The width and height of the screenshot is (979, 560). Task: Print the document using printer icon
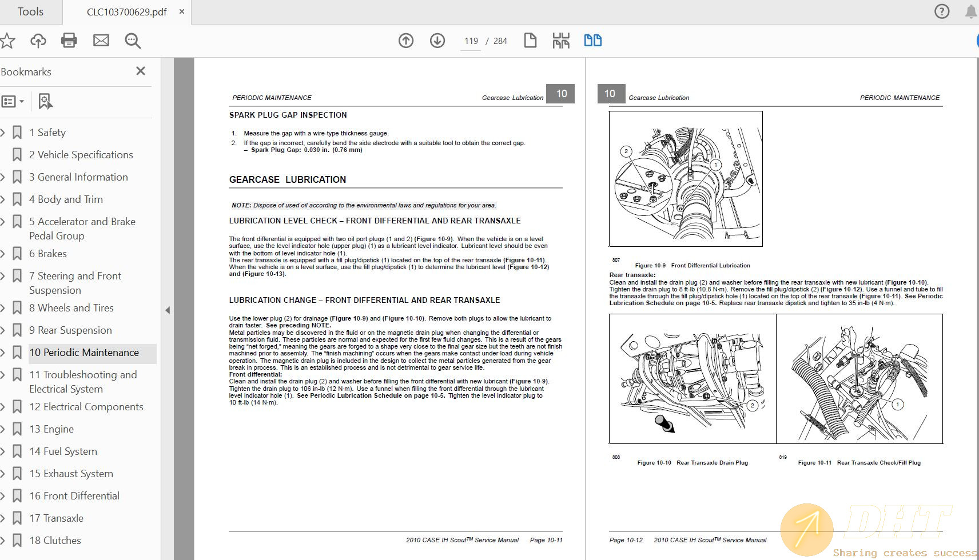69,41
